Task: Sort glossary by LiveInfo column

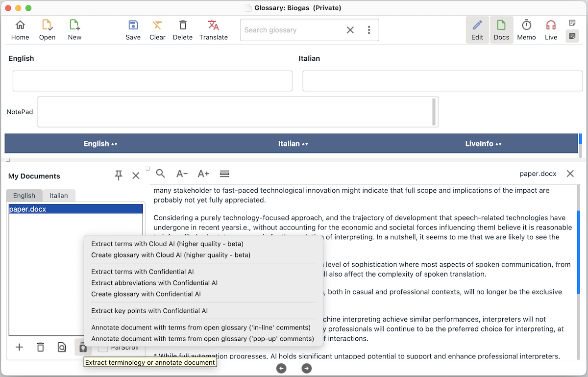Action: pyautogui.click(x=483, y=144)
